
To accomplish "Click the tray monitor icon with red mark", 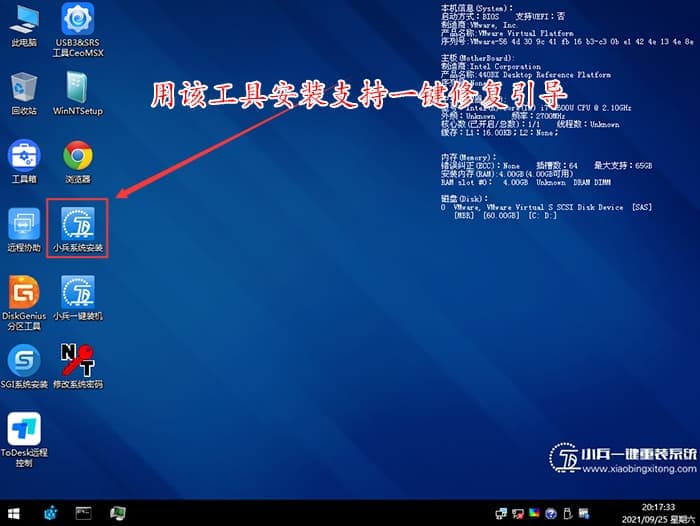I will [x=518, y=514].
